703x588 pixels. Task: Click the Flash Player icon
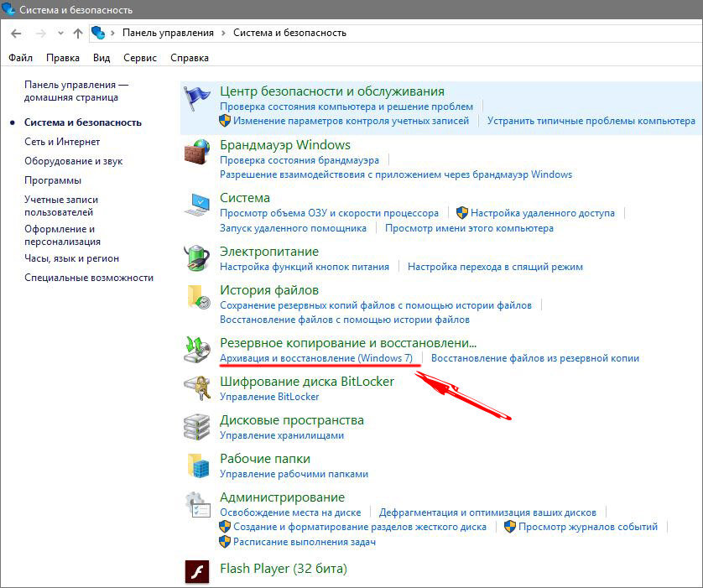click(x=197, y=571)
